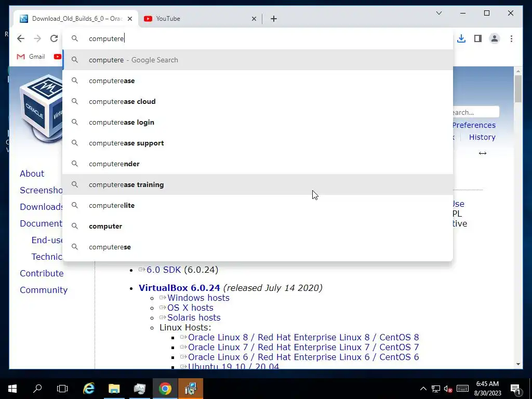Choose the 'computerease' suggestion
The image size is (532, 399).
(x=258, y=81)
